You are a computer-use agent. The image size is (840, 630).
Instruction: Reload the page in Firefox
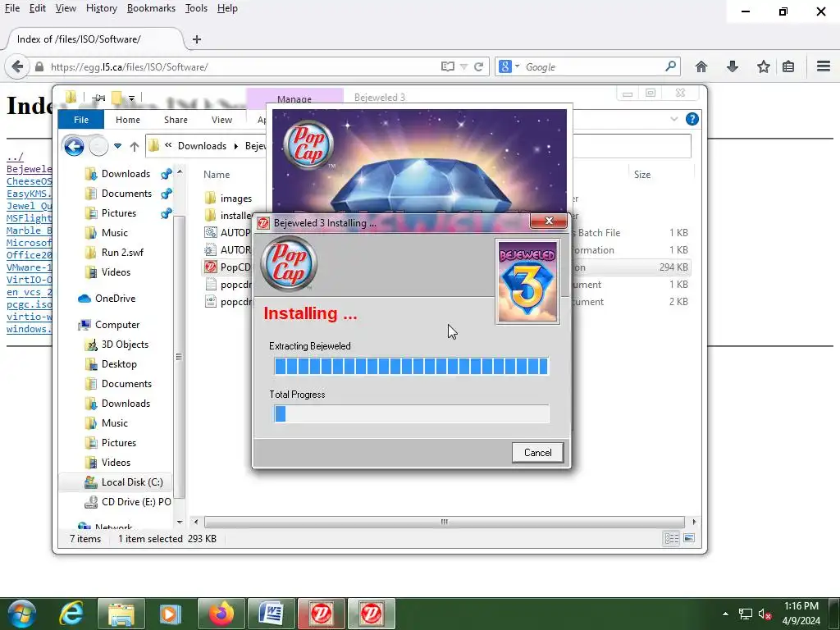[x=478, y=66]
